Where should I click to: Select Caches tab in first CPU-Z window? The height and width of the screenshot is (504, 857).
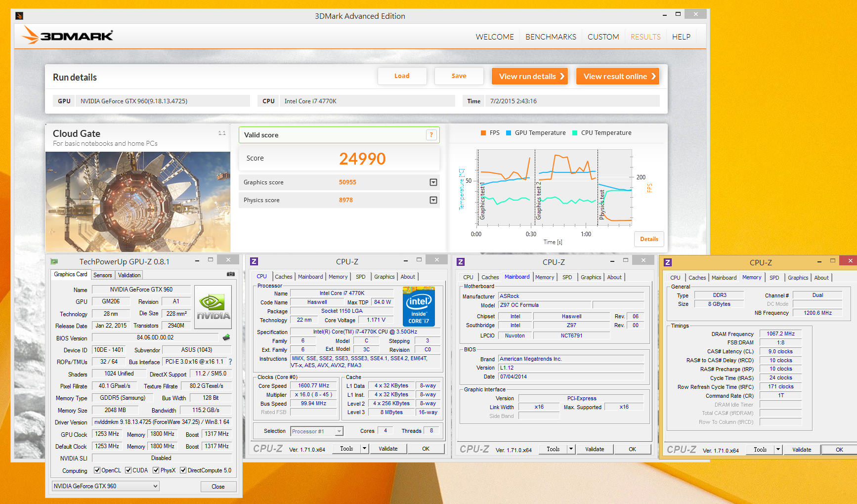[284, 277]
